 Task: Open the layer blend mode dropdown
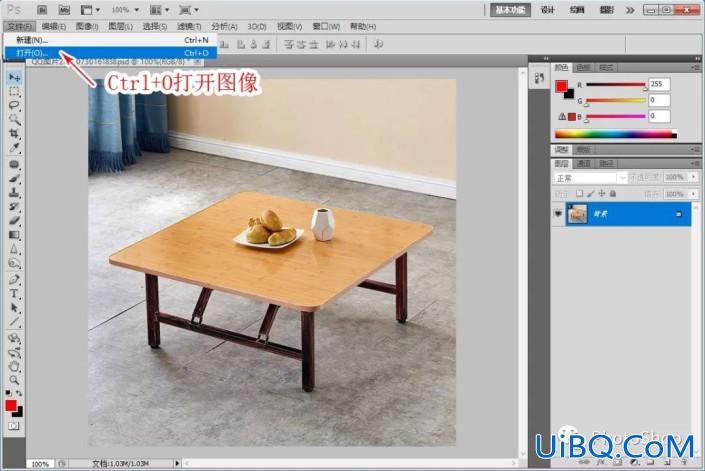coord(590,178)
